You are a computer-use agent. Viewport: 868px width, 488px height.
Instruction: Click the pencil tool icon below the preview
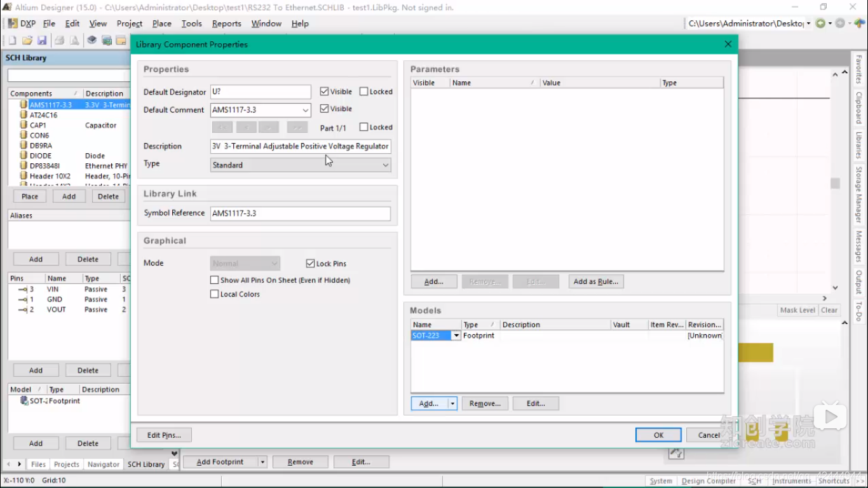676,453
